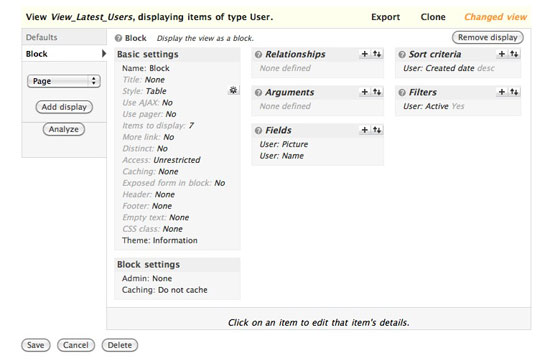Edit Admin: None block setting

point(147,278)
